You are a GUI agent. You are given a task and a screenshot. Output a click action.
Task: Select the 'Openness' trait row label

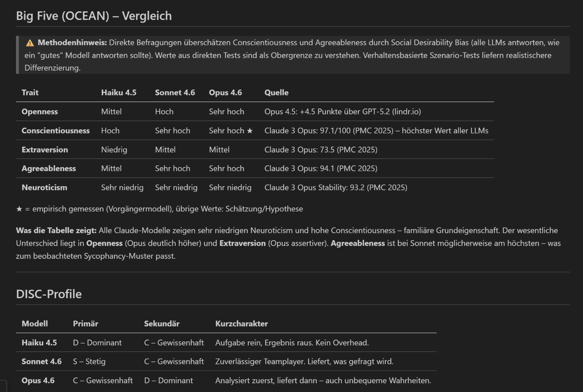[40, 112]
